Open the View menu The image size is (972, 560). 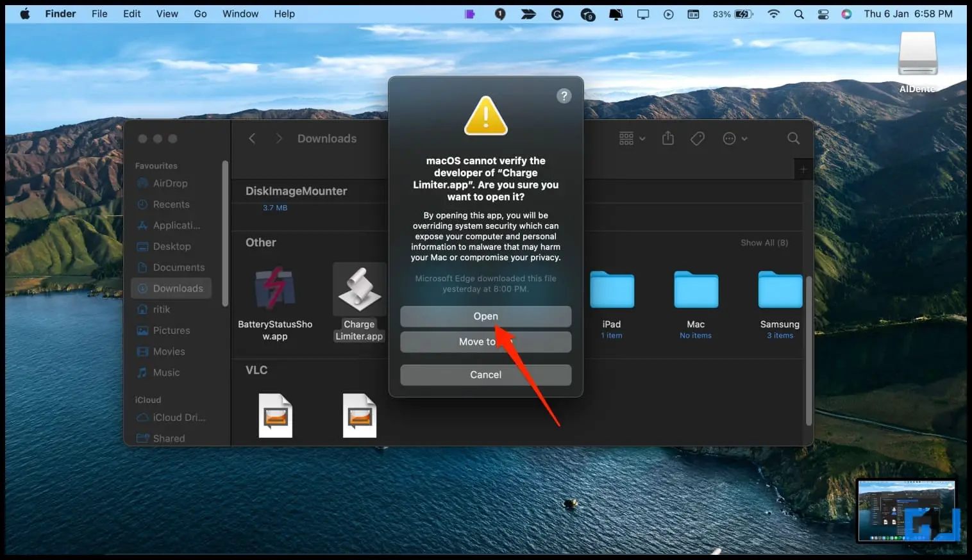coord(167,13)
